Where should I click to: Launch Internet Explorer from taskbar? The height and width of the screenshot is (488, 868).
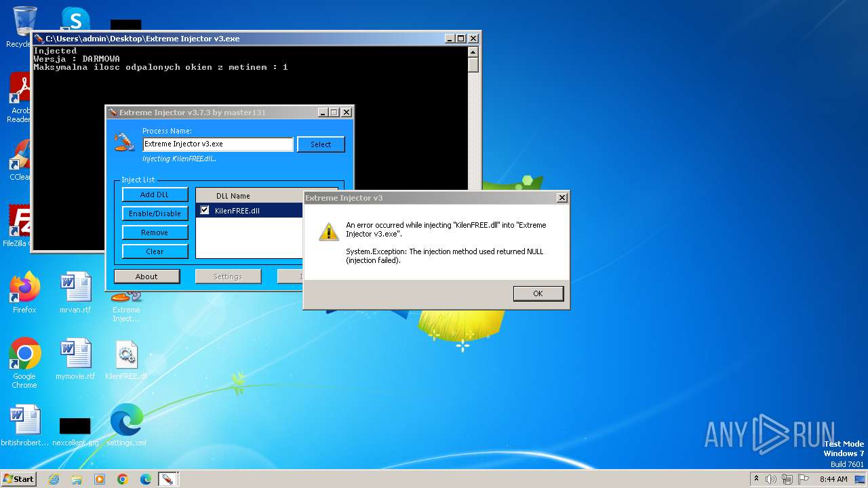[54, 479]
